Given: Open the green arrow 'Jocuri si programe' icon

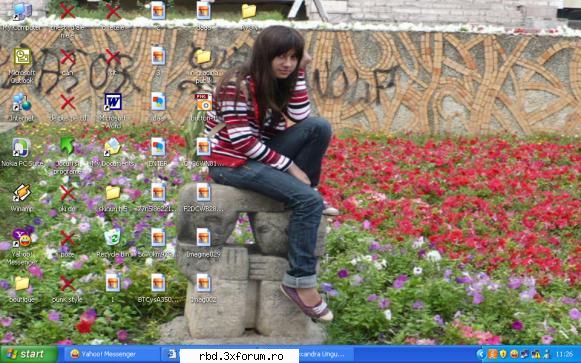Looking at the screenshot, I should (x=67, y=146).
